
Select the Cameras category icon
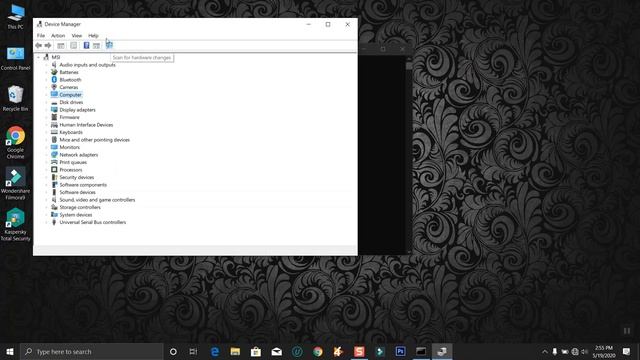54,87
